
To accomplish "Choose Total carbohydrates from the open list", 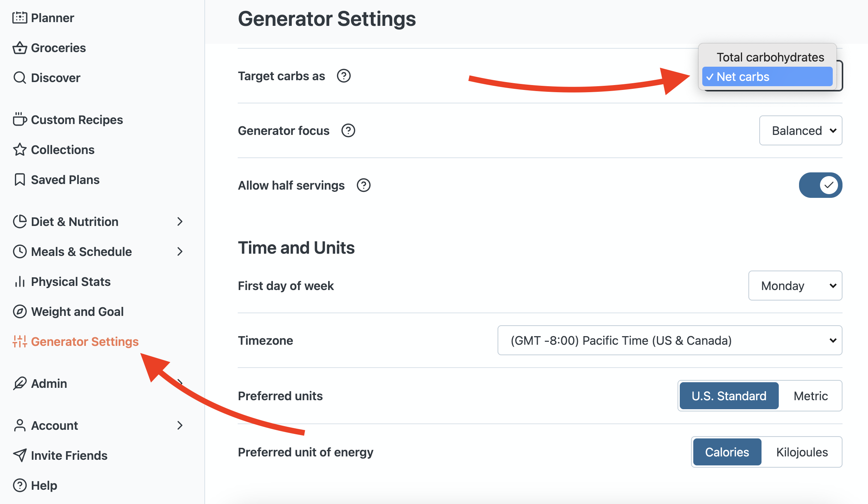I will tap(770, 57).
